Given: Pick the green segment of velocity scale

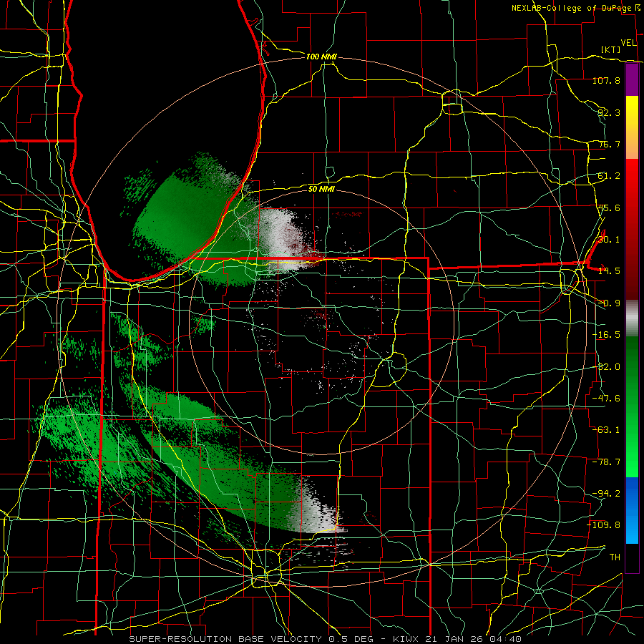Looking at the screenshot, I should coord(632,406).
